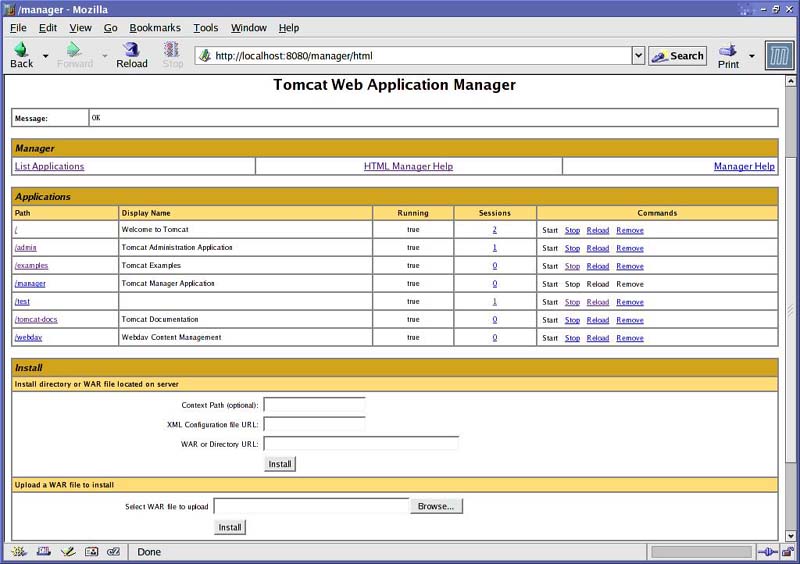800x564 pixels.
Task: Toggle the online/offline connection icon
Action: point(767,551)
